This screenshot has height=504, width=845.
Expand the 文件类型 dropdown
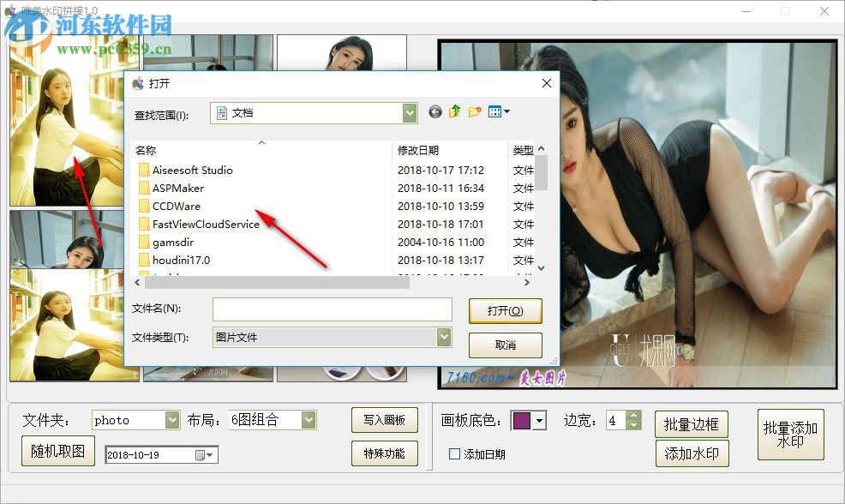click(444, 337)
